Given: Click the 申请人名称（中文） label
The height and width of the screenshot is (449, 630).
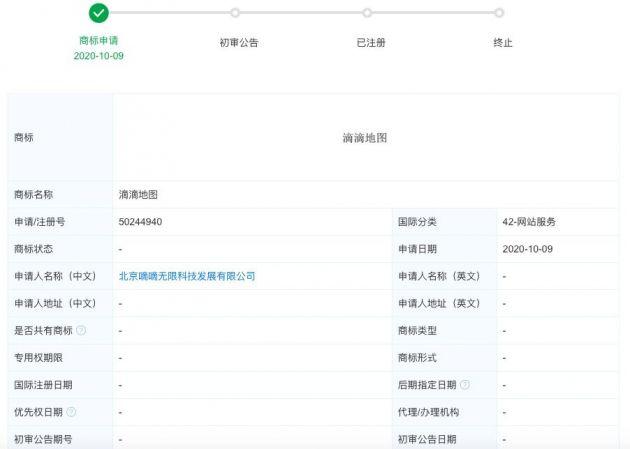Looking at the screenshot, I should (55, 276).
